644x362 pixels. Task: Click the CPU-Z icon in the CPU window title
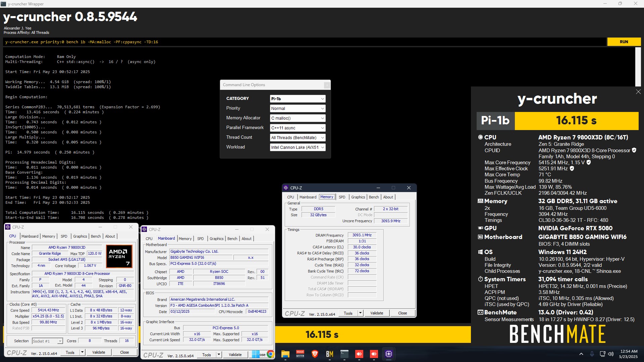click(x=8, y=227)
